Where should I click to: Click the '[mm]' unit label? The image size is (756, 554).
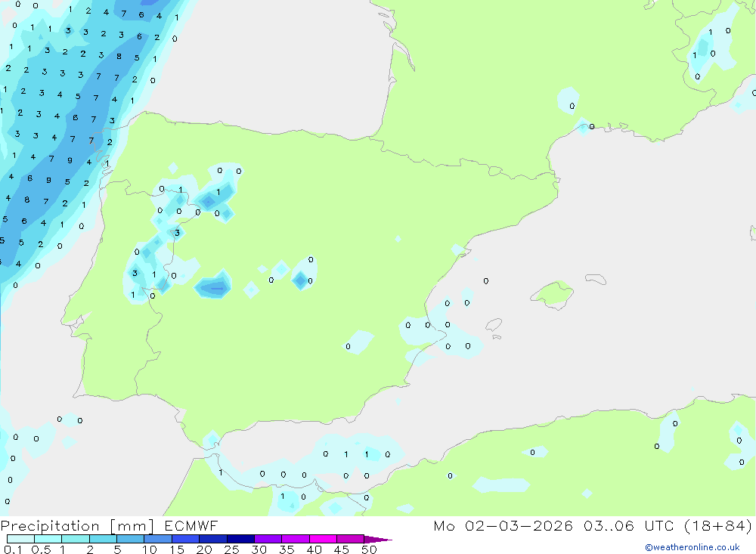click(x=132, y=526)
